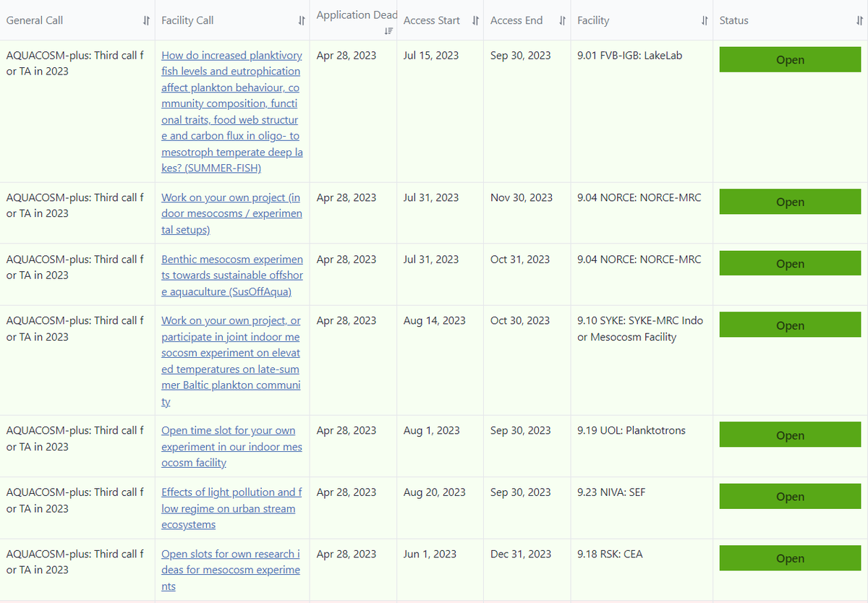Click Open button for SYKE-MRC row

[790, 325]
